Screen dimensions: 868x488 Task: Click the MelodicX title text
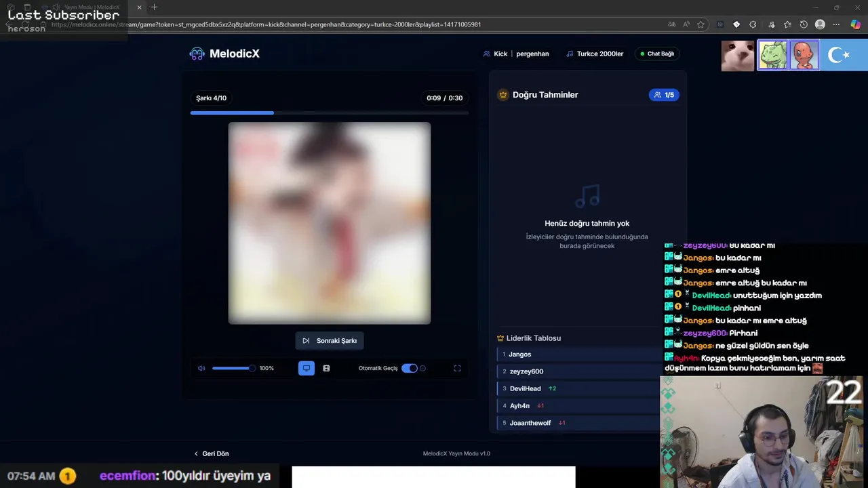point(235,54)
